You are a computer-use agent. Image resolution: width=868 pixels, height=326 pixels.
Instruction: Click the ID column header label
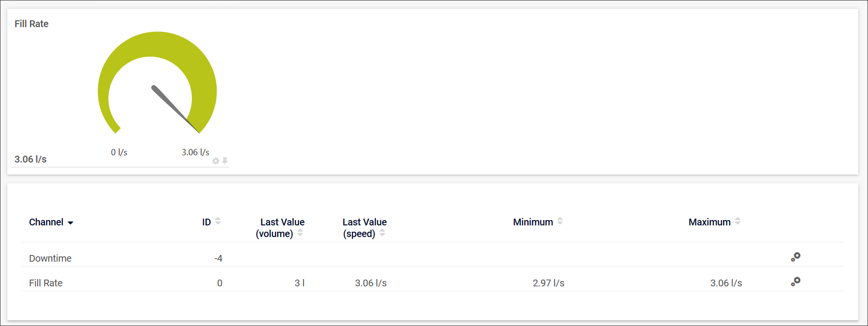(206, 222)
